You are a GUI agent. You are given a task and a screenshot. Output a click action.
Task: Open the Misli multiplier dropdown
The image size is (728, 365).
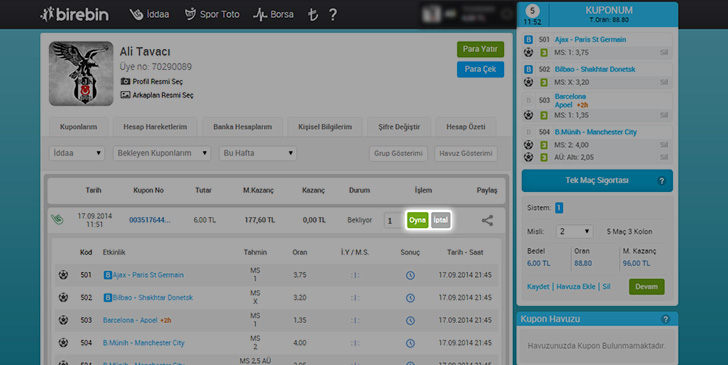coord(574,231)
